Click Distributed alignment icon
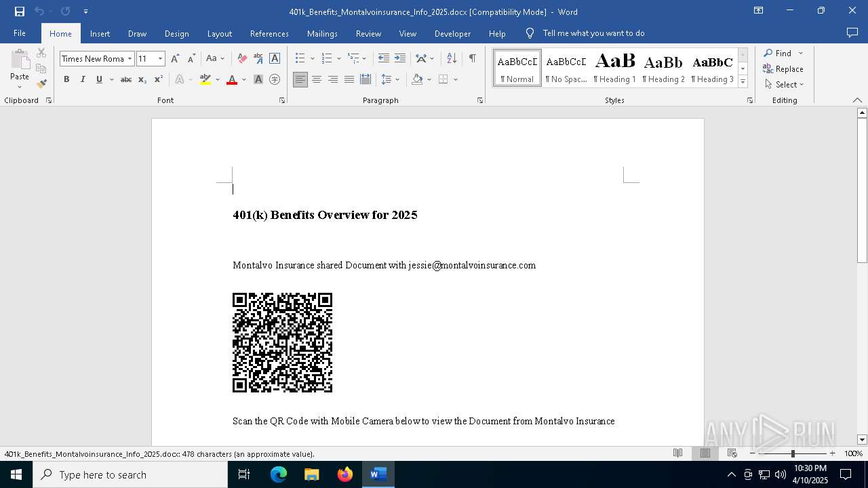 [366, 79]
